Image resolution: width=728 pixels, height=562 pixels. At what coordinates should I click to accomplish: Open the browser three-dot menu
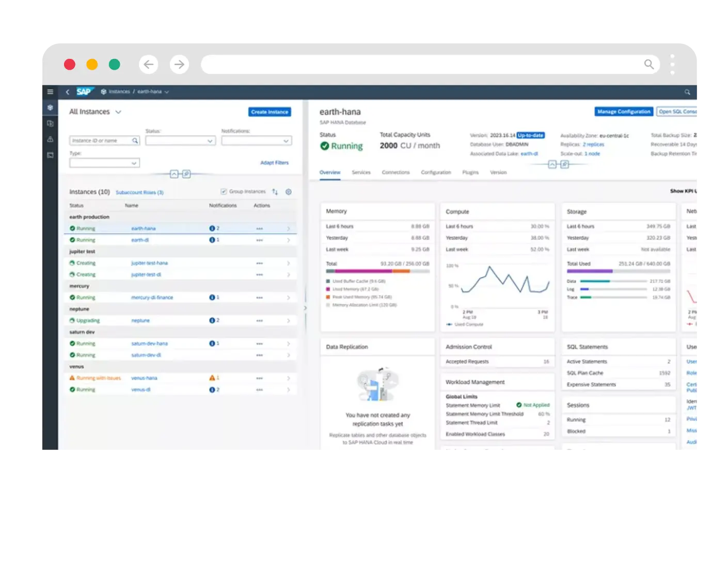pos(672,65)
